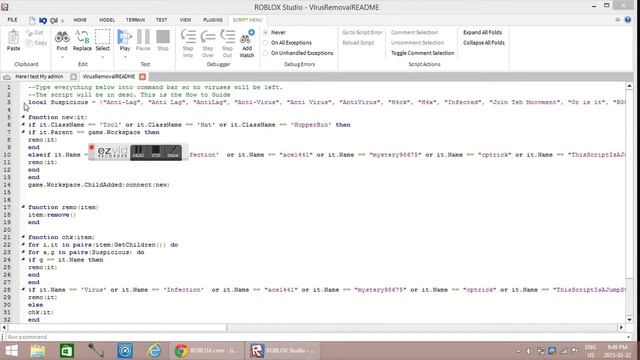The height and width of the screenshot is (360, 640).
Task: Open the SCRIPT MENU ribbon tab
Action: [247, 20]
